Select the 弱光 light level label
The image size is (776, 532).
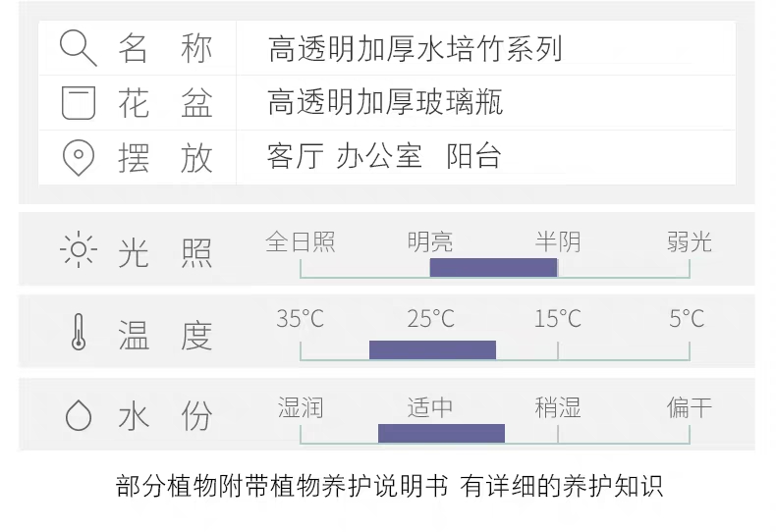(x=690, y=242)
